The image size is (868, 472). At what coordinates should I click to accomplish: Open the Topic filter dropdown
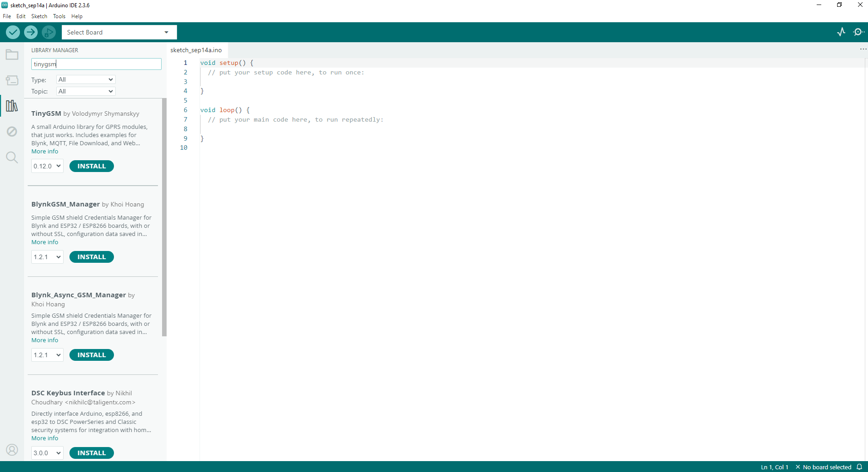pyautogui.click(x=86, y=91)
